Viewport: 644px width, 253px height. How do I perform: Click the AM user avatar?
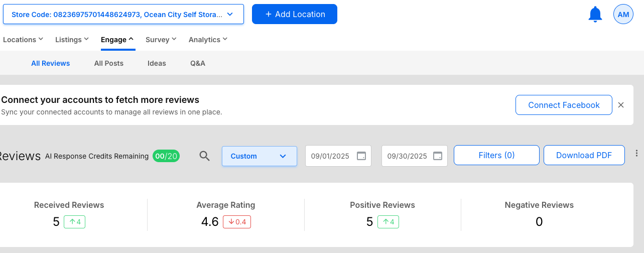[x=623, y=15]
